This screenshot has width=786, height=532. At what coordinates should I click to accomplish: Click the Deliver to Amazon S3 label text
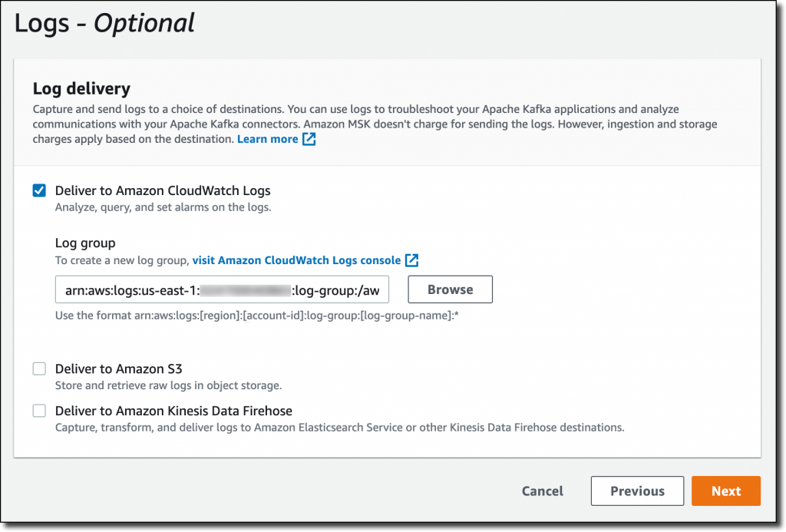point(118,369)
